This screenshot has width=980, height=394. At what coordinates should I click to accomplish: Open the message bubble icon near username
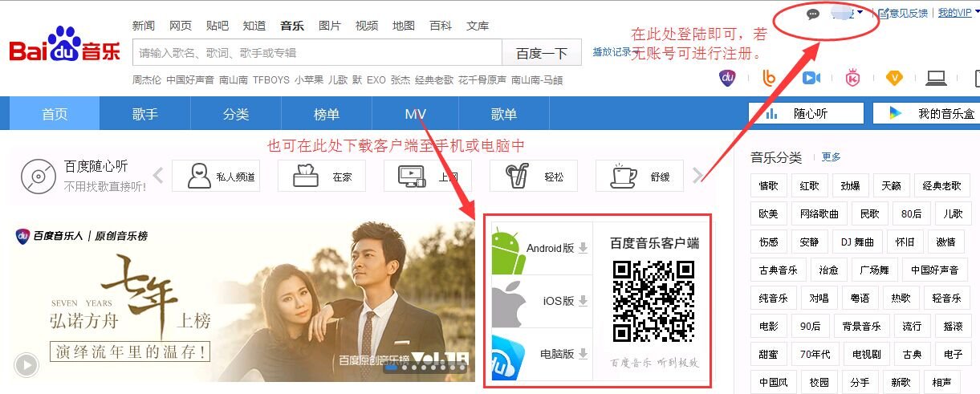[x=812, y=14]
